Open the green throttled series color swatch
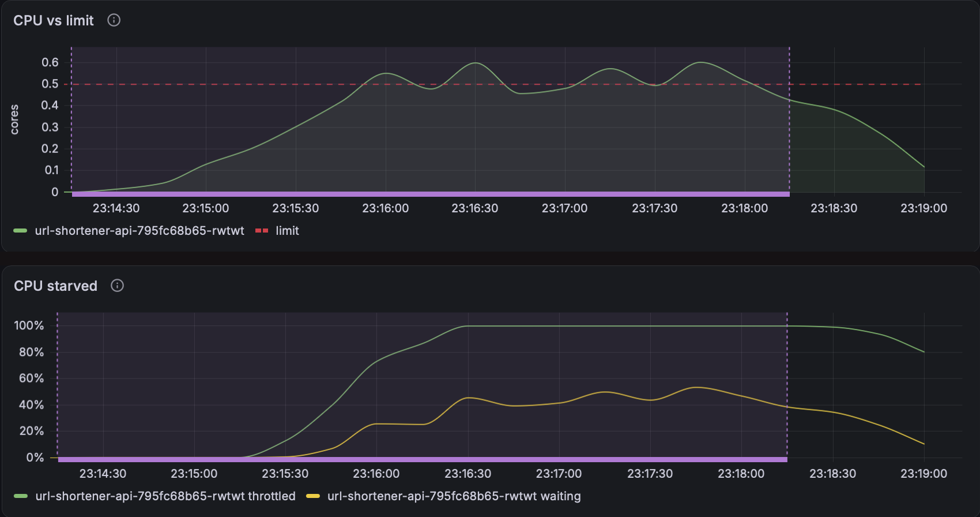 21,496
